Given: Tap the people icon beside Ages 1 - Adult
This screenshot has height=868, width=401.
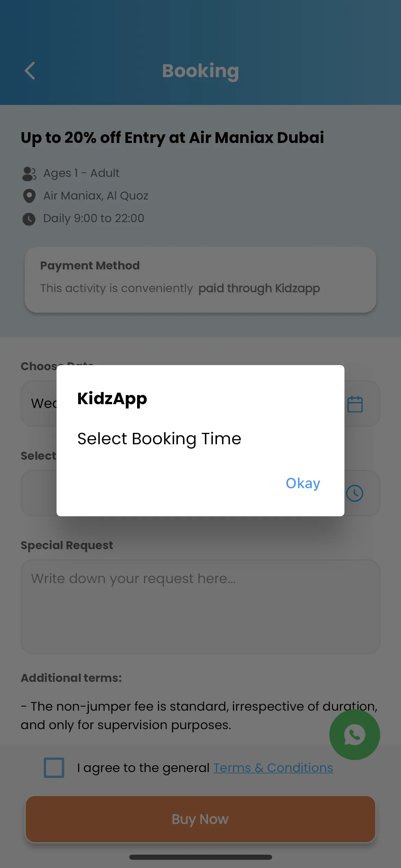Looking at the screenshot, I should point(29,173).
